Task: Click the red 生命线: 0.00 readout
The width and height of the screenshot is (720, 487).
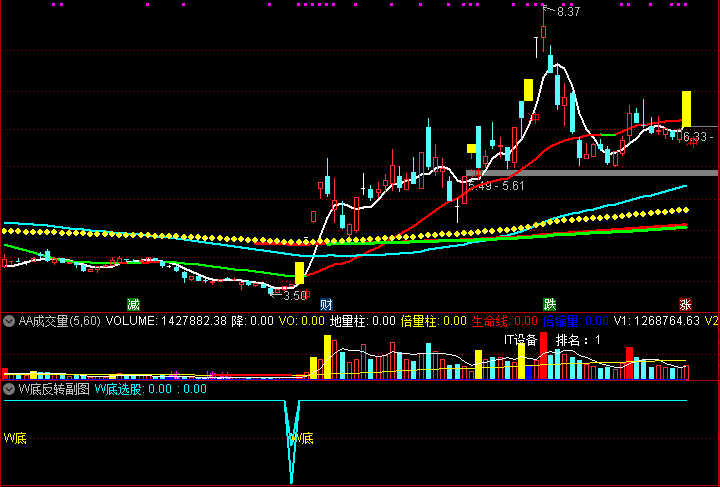Action: click(x=504, y=321)
